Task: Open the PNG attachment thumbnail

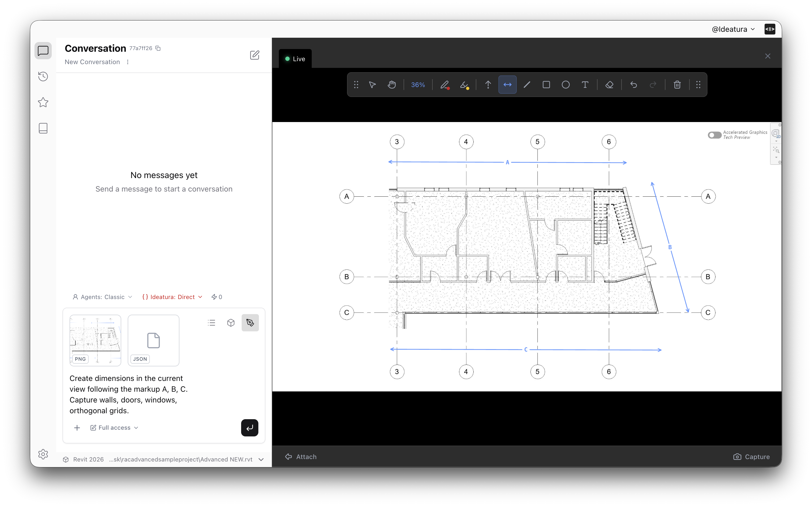Action: click(x=95, y=340)
